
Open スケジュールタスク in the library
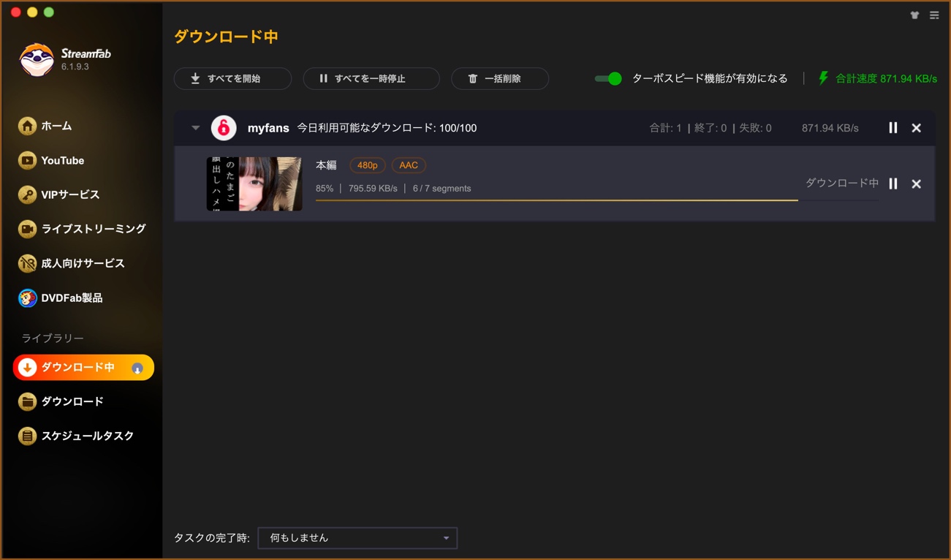[x=76, y=436]
